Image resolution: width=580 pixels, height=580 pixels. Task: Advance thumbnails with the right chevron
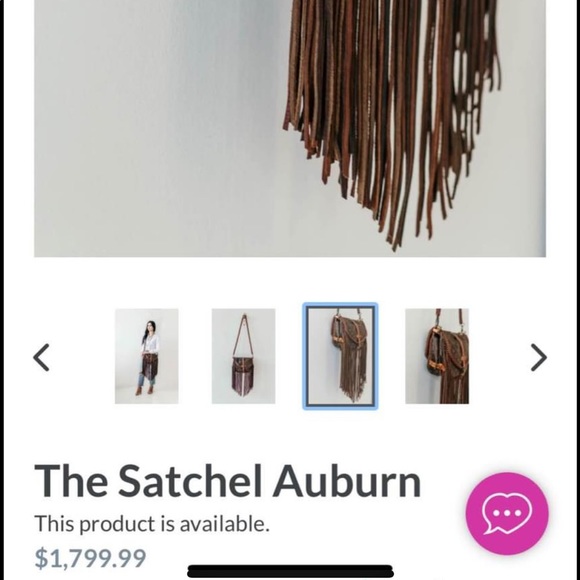(x=539, y=357)
